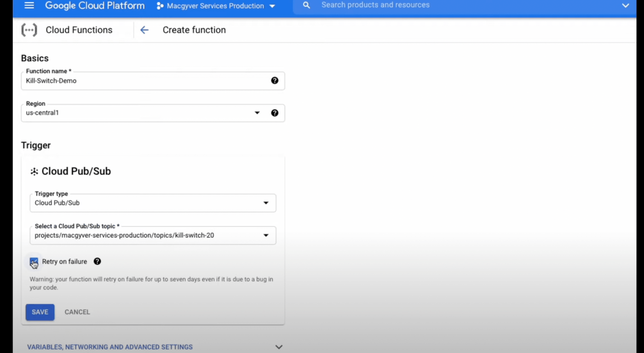Image resolution: width=644 pixels, height=353 pixels.
Task: Click the Cloud Functions product icon
Action: point(29,30)
